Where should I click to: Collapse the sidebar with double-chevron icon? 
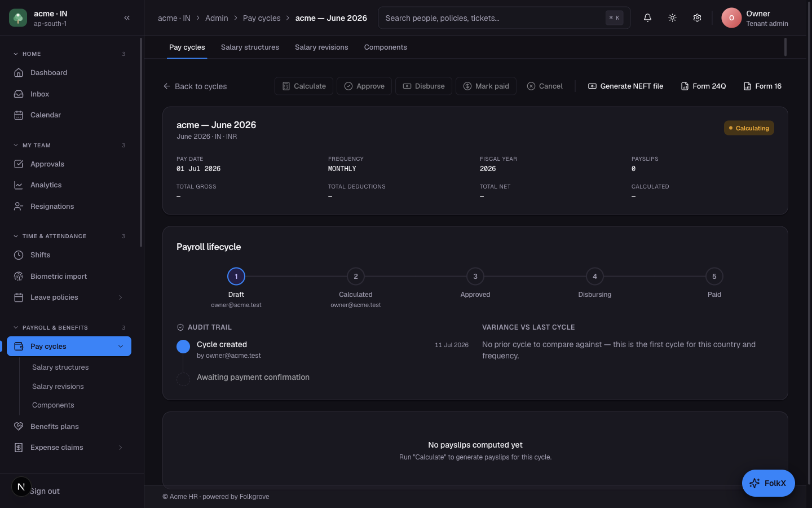pyautogui.click(x=127, y=18)
